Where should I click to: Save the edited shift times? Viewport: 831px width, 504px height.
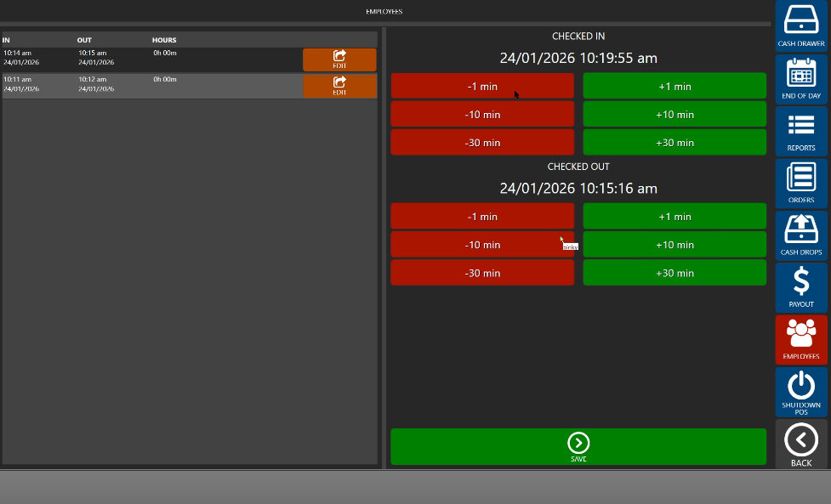pyautogui.click(x=578, y=446)
